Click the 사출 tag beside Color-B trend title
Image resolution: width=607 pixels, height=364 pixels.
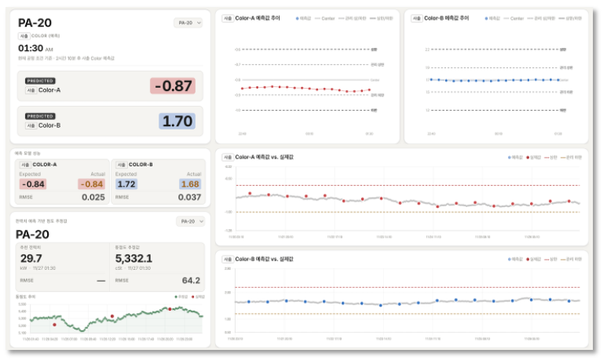pyautogui.click(x=416, y=18)
